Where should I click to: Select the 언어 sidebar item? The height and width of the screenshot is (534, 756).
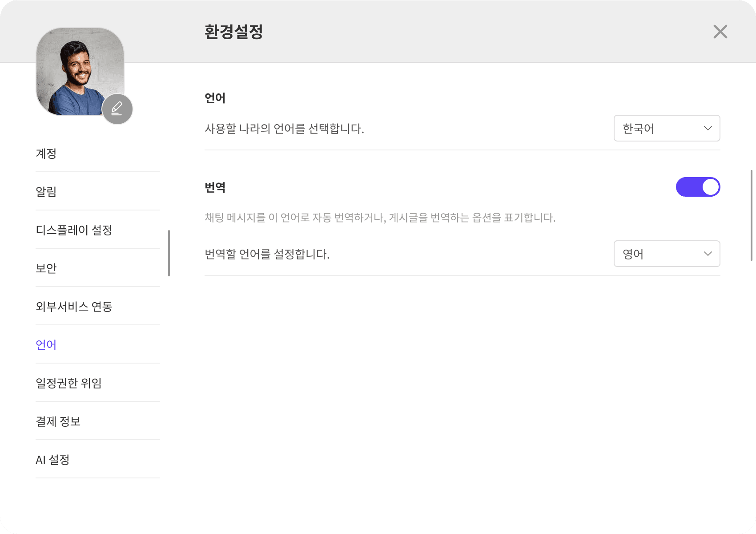(98, 345)
